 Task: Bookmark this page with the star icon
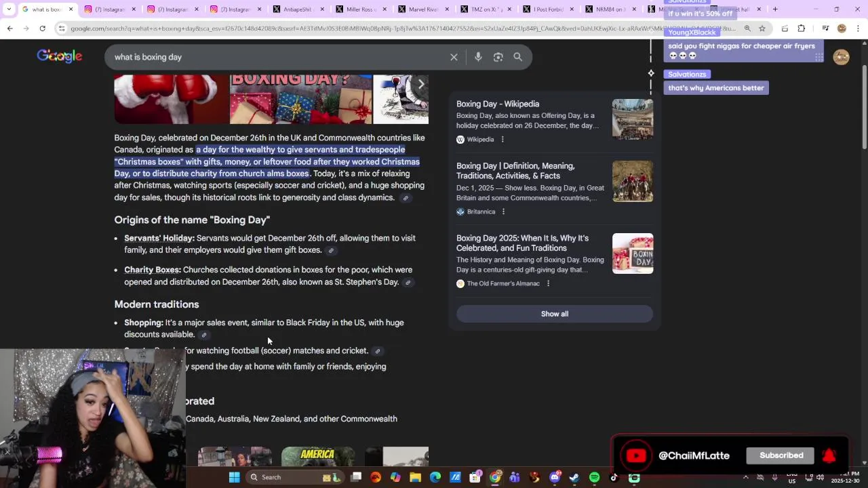pyautogui.click(x=762, y=28)
